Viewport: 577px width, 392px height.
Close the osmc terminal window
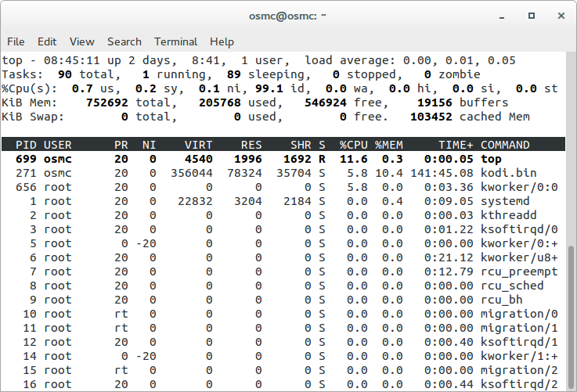pyautogui.click(x=561, y=16)
